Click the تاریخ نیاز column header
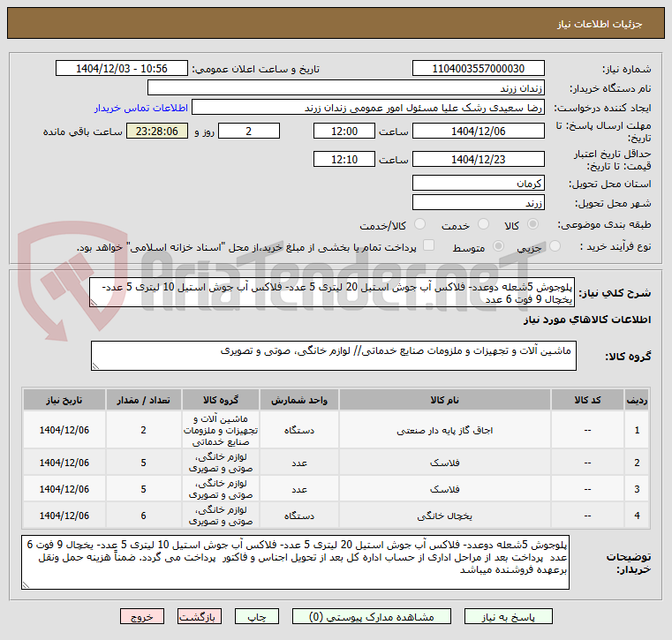 [64, 400]
